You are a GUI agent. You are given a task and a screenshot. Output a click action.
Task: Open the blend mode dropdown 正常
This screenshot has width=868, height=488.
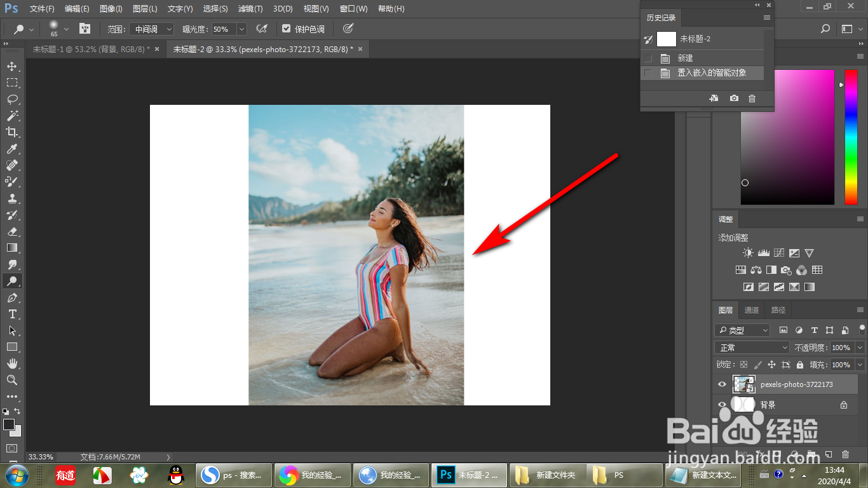(752, 348)
